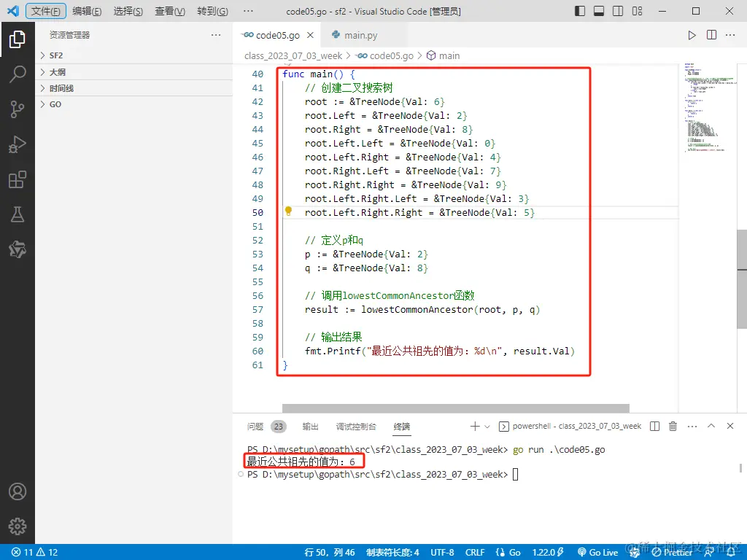Switch to 调试控制台 debug console tab
Viewport: 747px width, 560px height.
click(356, 426)
